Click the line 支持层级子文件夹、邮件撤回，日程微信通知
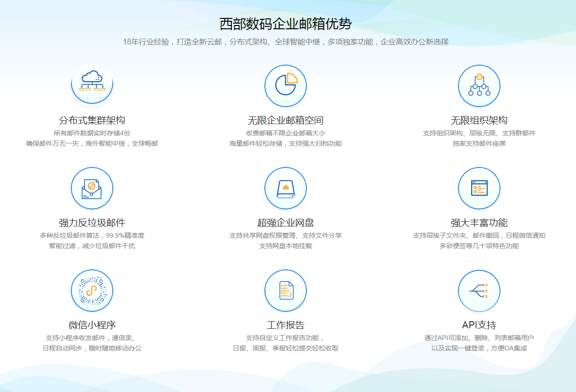The width and height of the screenshot is (576, 392). click(x=479, y=235)
